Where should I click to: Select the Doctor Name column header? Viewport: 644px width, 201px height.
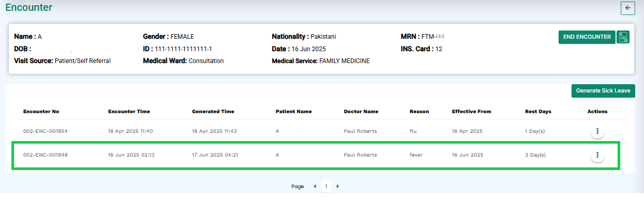[361, 112]
